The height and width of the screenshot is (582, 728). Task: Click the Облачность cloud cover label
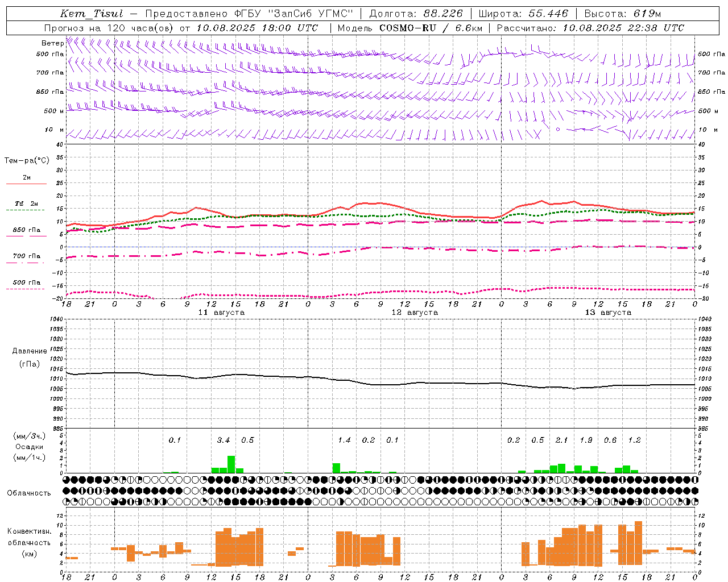(29, 493)
